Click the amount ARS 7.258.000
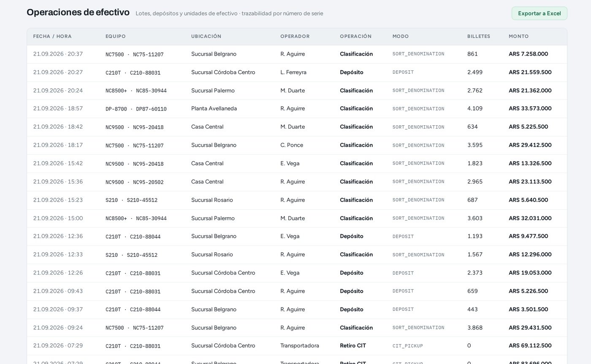This screenshot has width=591, height=364. tap(528, 54)
